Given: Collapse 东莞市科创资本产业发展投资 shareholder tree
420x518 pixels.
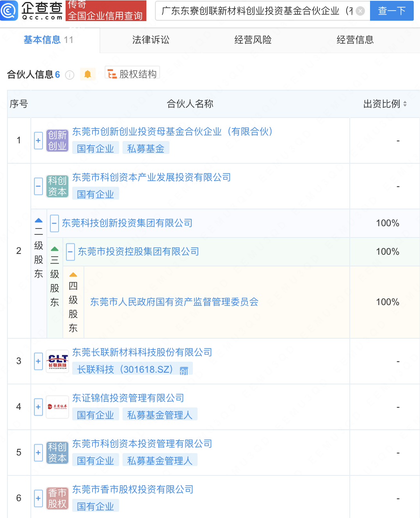Looking at the screenshot, I should tap(38, 186).
